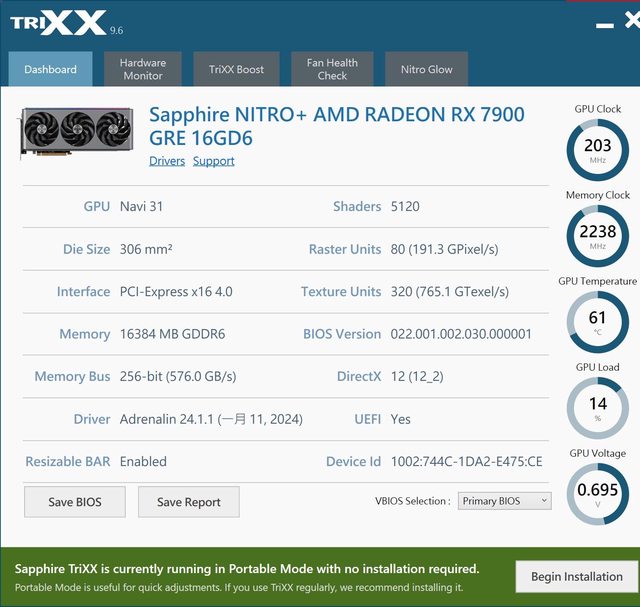Minimize the TriXX window
640x607 pixels.
[603, 24]
